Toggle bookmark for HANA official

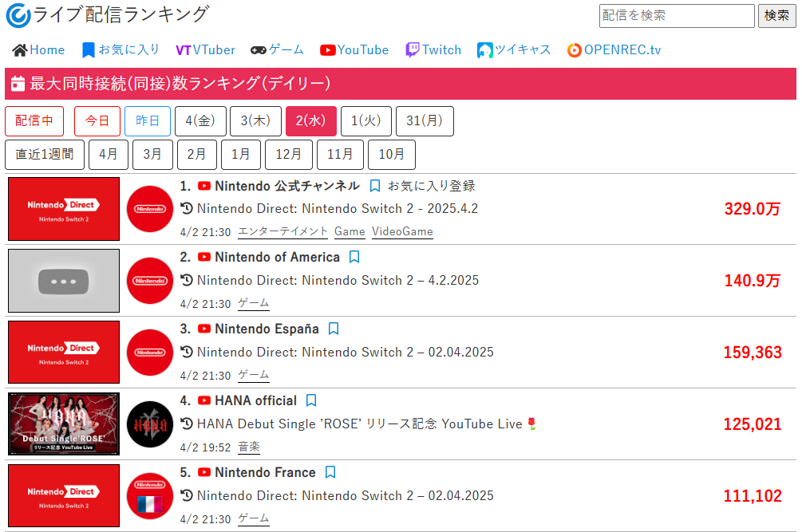coord(312,401)
